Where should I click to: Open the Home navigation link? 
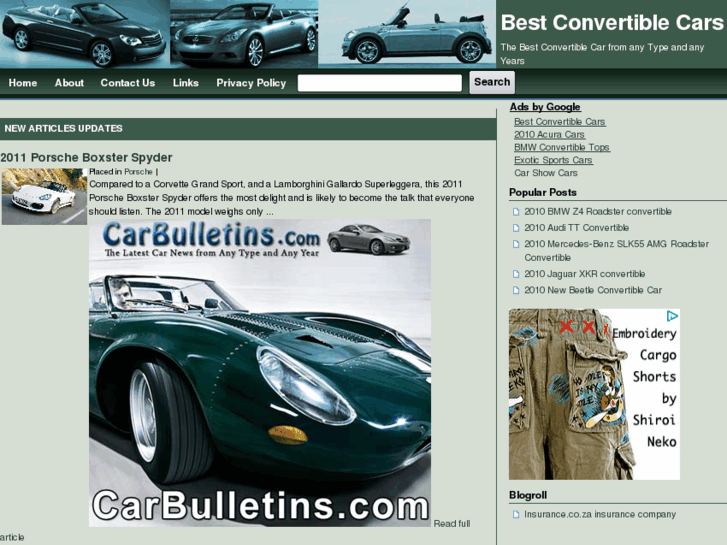(23, 83)
